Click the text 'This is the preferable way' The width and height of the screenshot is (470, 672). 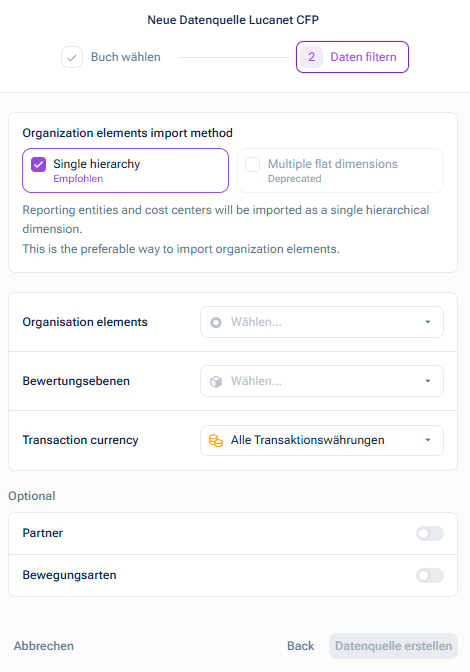point(91,249)
